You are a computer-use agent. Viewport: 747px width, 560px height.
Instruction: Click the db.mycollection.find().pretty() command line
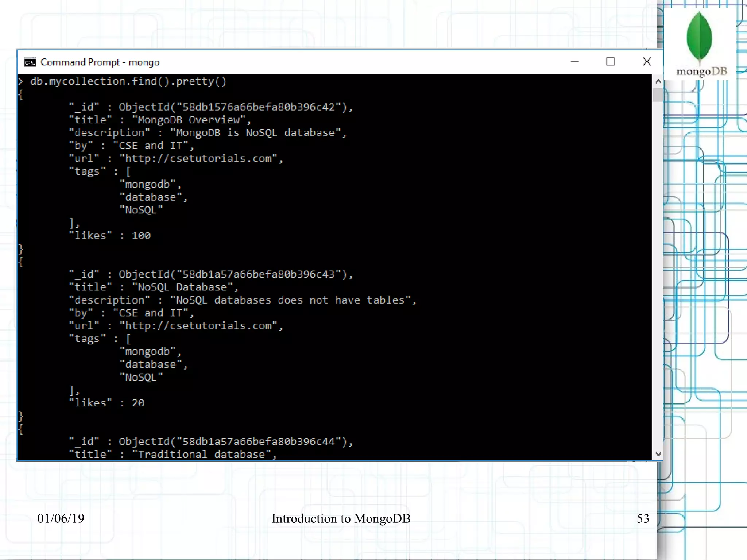click(x=128, y=81)
